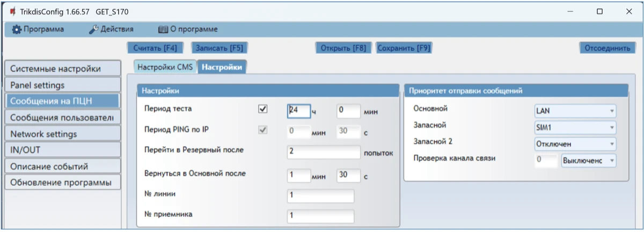Click the Отсоединить button

click(x=607, y=48)
